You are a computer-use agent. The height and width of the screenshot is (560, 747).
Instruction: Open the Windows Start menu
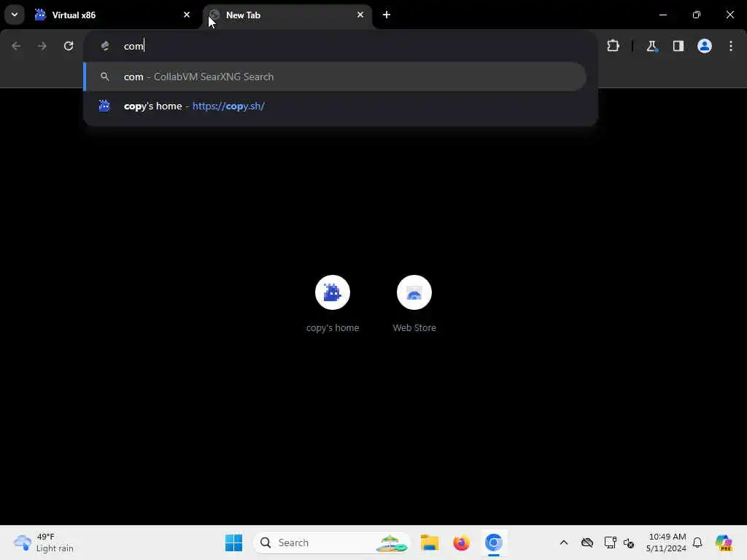[233, 542]
